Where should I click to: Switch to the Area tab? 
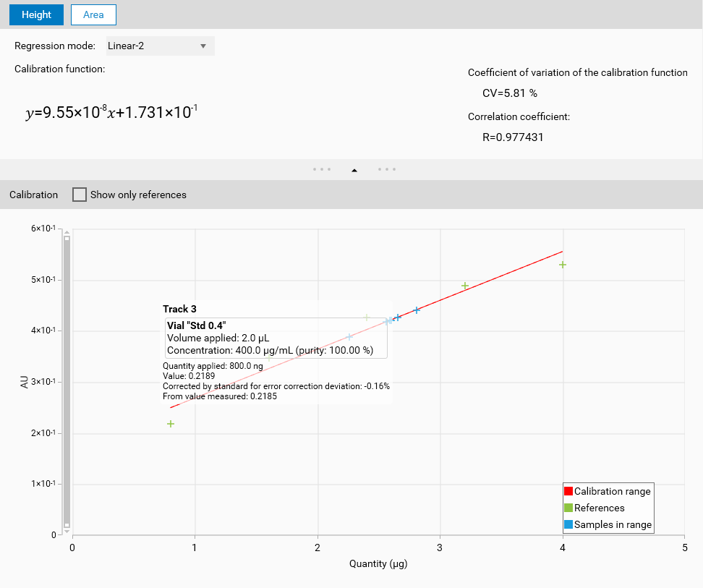(93, 14)
